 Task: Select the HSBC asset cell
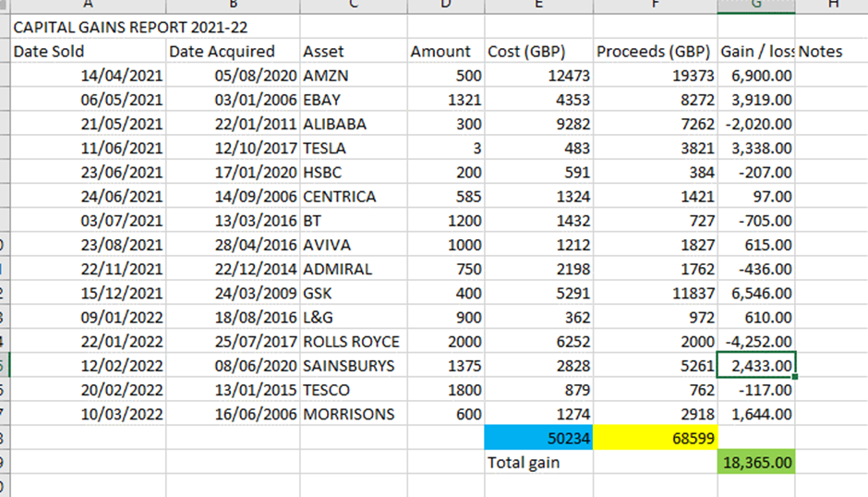pyautogui.click(x=354, y=173)
